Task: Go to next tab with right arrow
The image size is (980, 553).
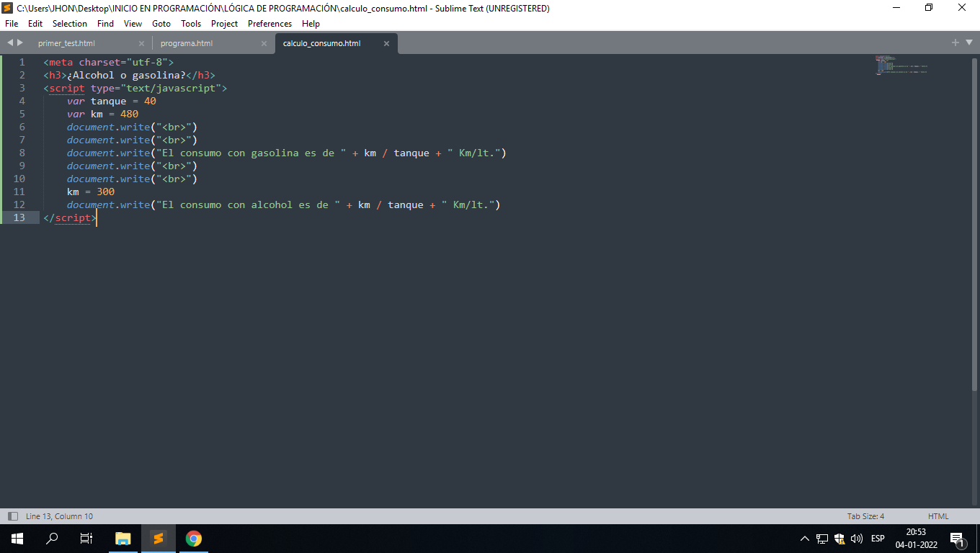Action: pos(20,42)
